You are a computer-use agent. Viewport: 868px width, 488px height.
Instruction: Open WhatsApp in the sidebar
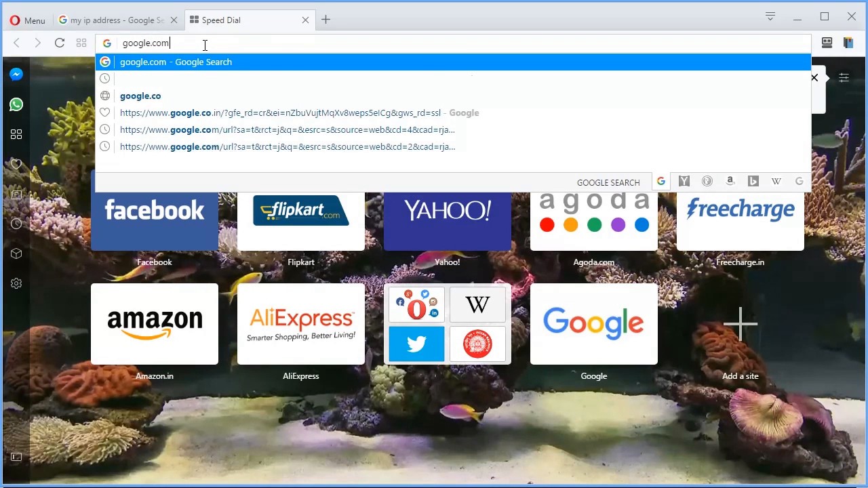pyautogui.click(x=16, y=104)
